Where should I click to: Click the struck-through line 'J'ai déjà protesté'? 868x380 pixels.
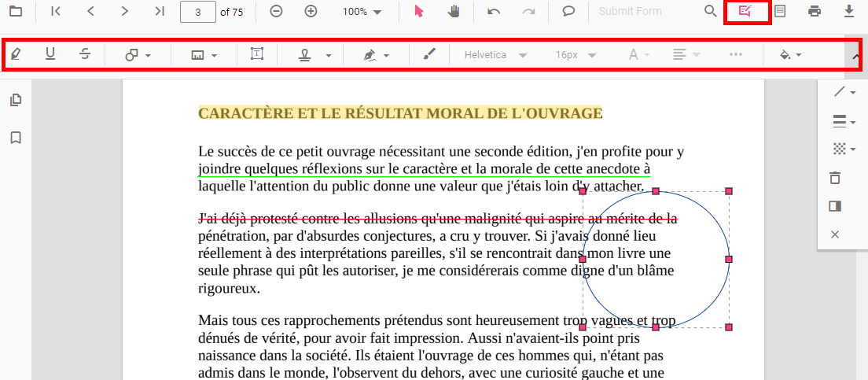pyautogui.click(x=437, y=220)
